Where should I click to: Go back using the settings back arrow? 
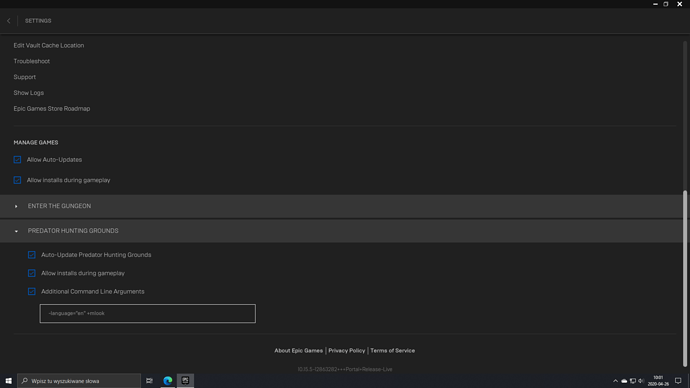(8, 21)
